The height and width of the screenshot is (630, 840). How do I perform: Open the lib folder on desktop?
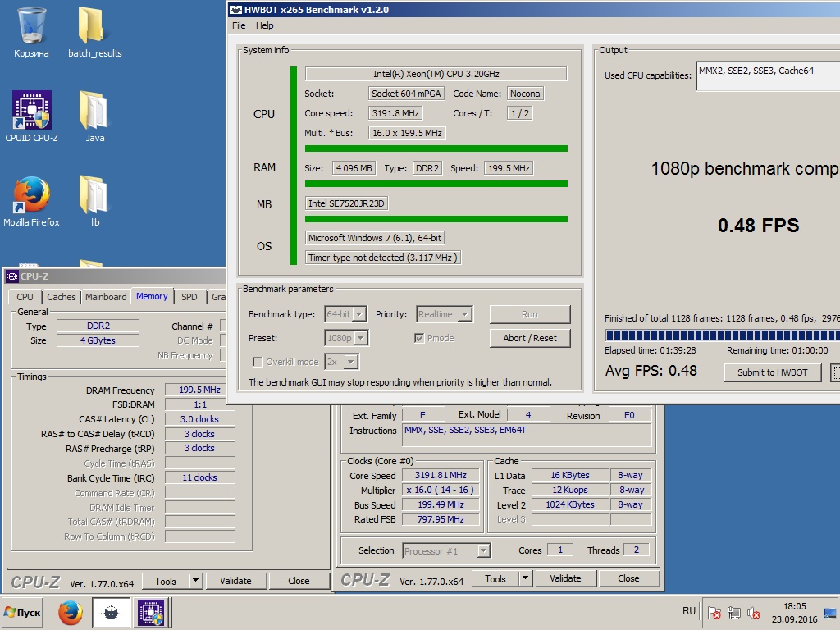[x=95, y=201]
